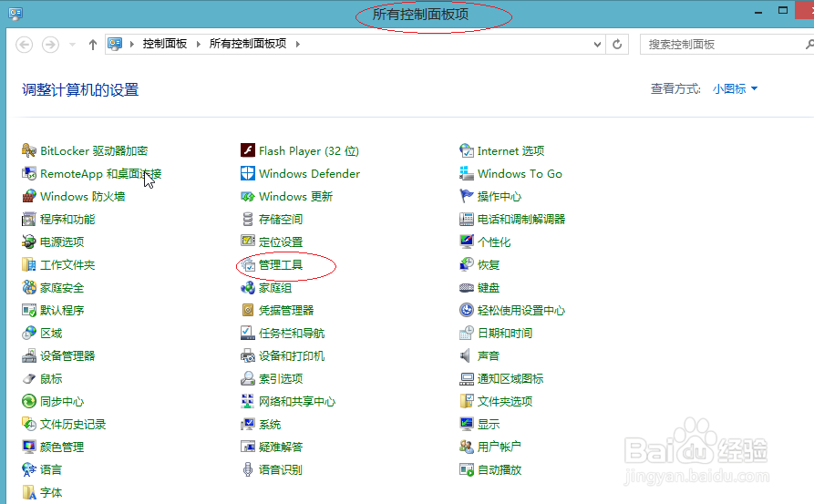The image size is (814, 504).
Task: Open 文件夹选项 link
Action: (505, 401)
